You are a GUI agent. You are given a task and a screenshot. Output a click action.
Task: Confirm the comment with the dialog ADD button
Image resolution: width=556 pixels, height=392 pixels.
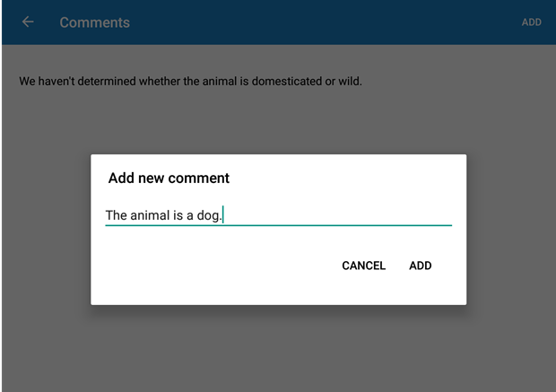tap(421, 266)
